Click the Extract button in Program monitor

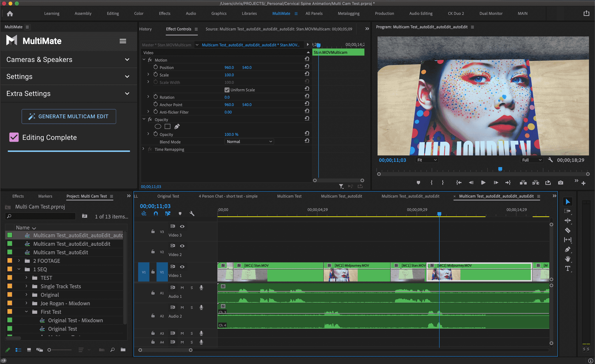coord(535,183)
